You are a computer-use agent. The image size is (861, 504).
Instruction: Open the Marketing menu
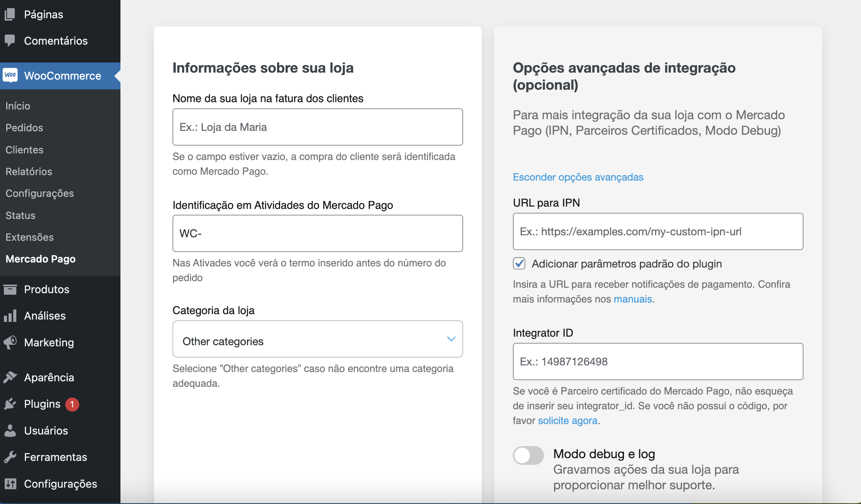tap(60, 342)
